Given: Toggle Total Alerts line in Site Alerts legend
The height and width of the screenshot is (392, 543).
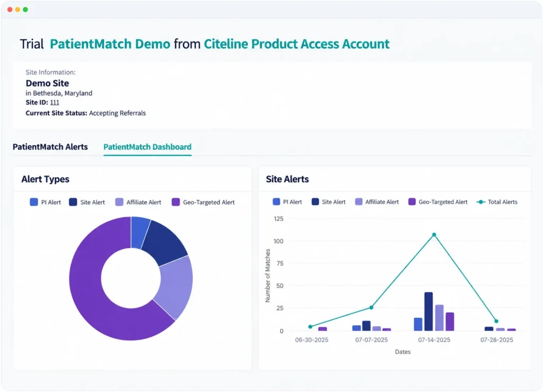Looking at the screenshot, I should [497, 202].
